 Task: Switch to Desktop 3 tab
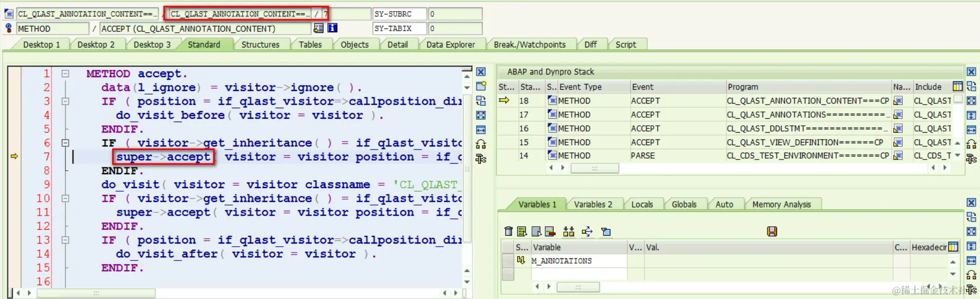click(x=152, y=44)
